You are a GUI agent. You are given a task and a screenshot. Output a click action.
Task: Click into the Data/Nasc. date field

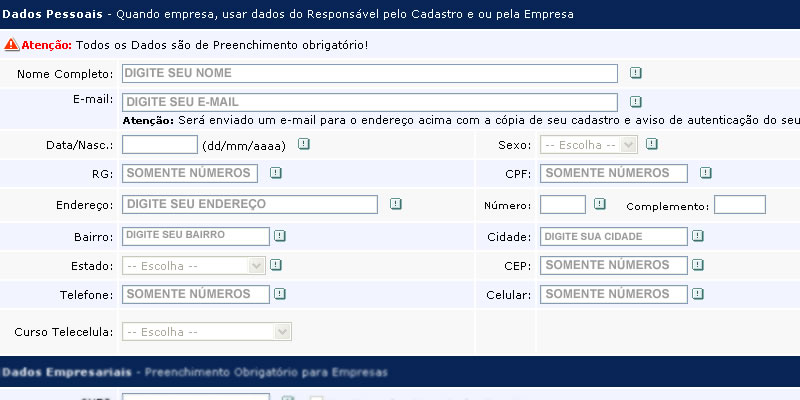[160, 144]
